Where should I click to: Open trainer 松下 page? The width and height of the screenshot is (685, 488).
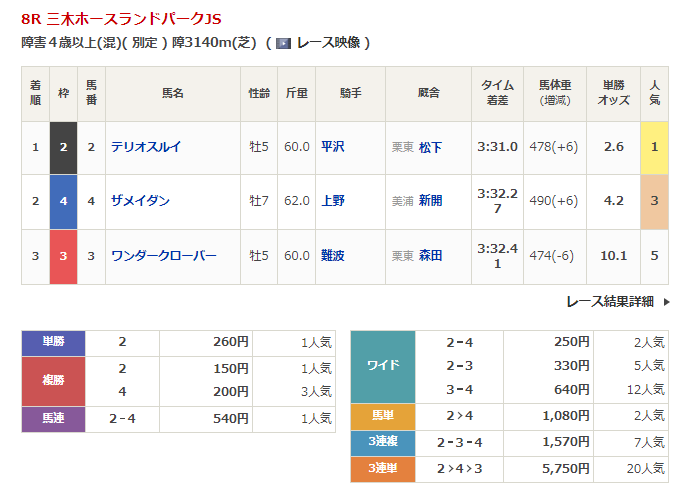click(x=430, y=147)
